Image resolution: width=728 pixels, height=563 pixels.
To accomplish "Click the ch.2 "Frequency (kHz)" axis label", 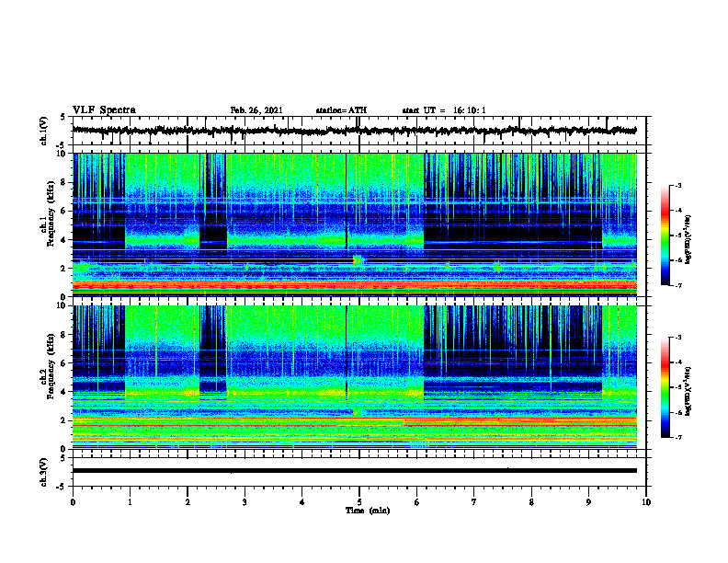I will (51, 366).
